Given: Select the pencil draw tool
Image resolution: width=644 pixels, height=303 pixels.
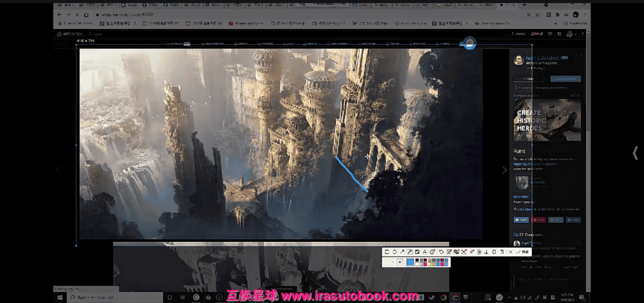Looking at the screenshot, I should point(409,251).
